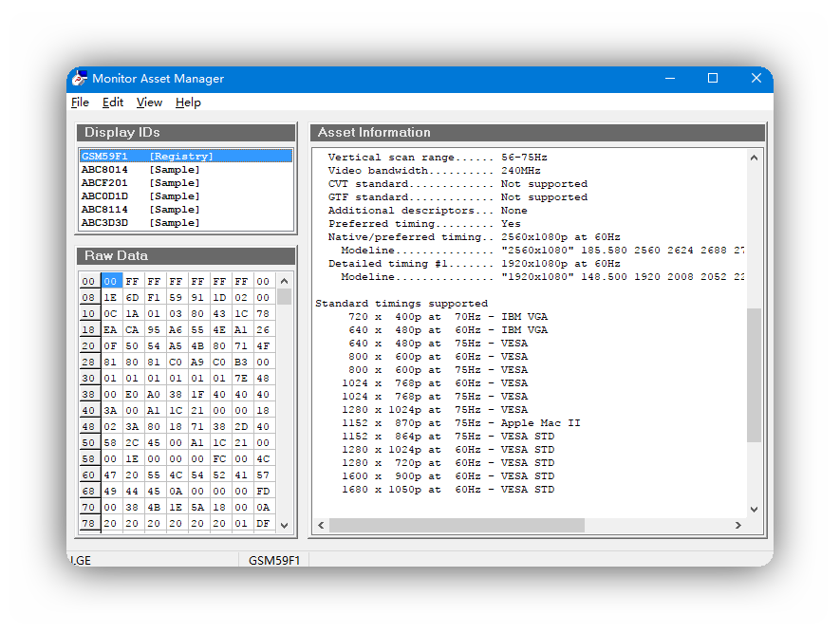
Task: Select the ABC0D1D [Sample] display ID
Action: click(x=186, y=196)
